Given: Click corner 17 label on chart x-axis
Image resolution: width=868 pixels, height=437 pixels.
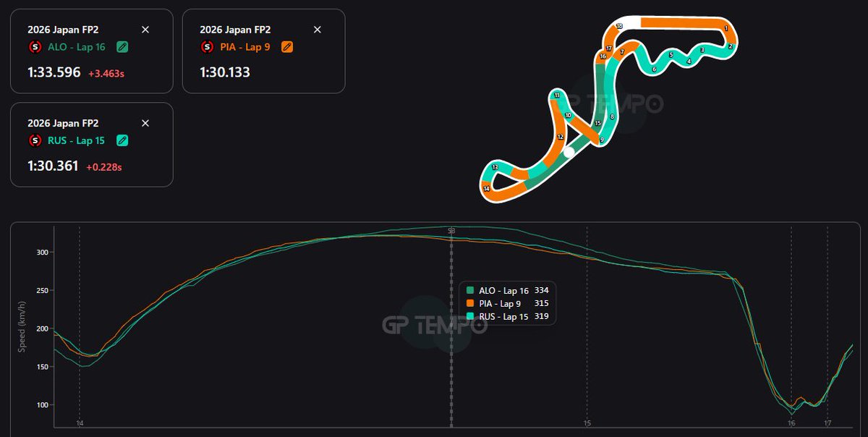Looking at the screenshot, I should point(827,423).
